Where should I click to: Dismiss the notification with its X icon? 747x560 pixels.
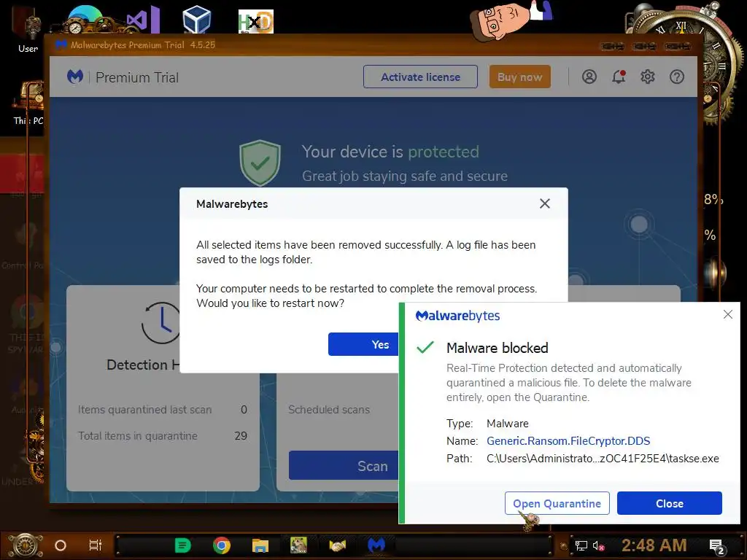[x=727, y=314]
